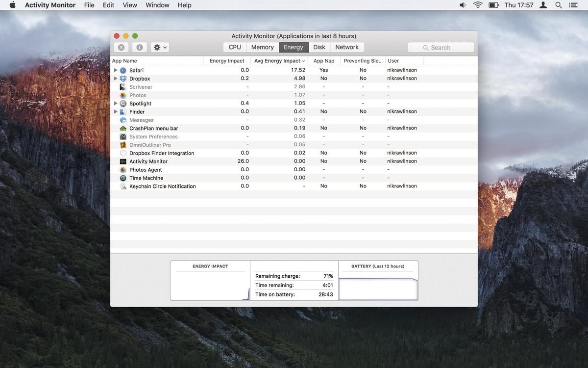Sort by User column header
588x368 pixels.
405,61
